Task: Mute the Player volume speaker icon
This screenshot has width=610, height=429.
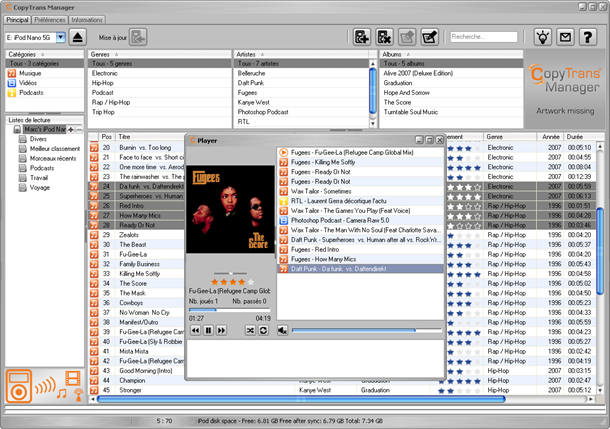Action: click(282, 330)
